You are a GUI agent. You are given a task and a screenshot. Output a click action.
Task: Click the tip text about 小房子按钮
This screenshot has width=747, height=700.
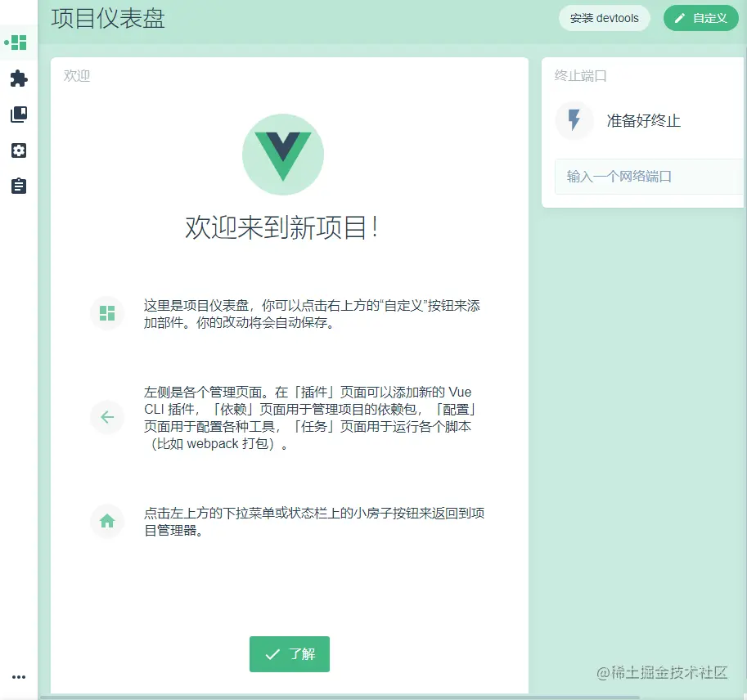point(314,522)
